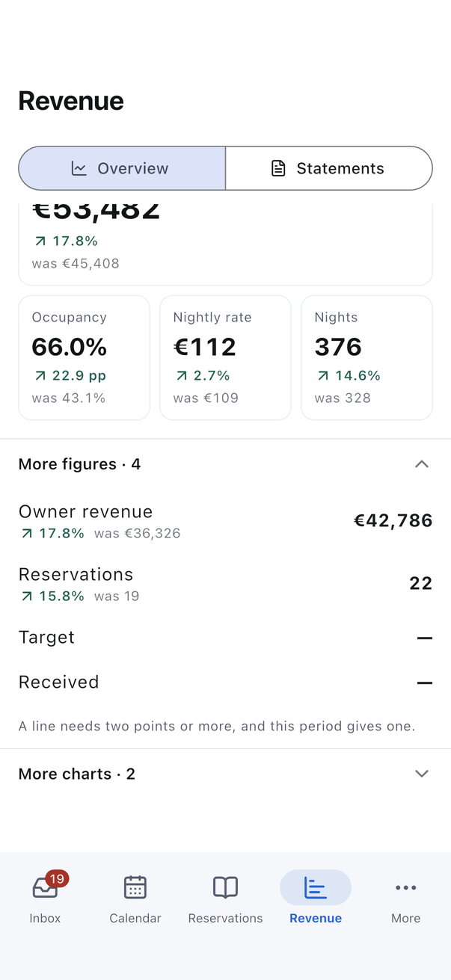451x980 pixels.
Task: Tap the Target row
Action: (225, 637)
